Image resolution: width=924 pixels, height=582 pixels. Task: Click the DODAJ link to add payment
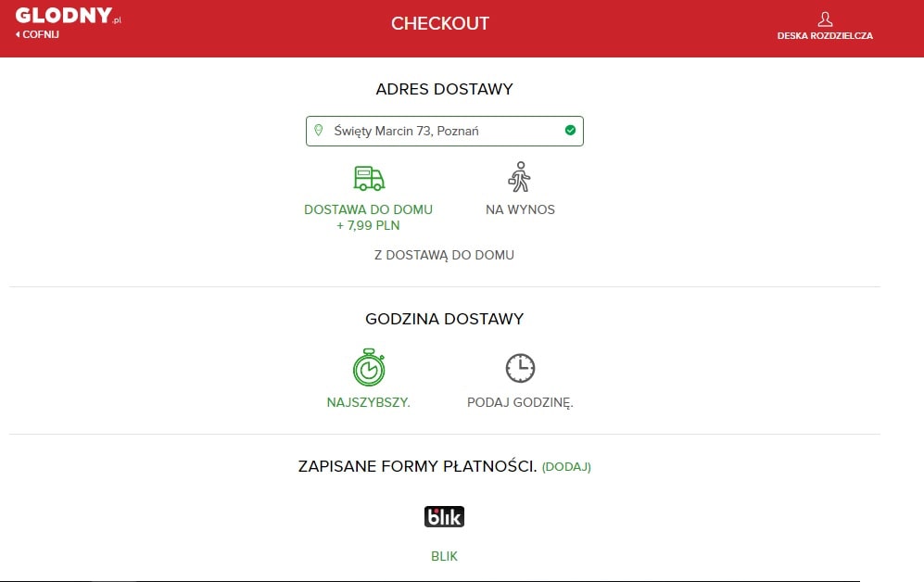point(566,466)
